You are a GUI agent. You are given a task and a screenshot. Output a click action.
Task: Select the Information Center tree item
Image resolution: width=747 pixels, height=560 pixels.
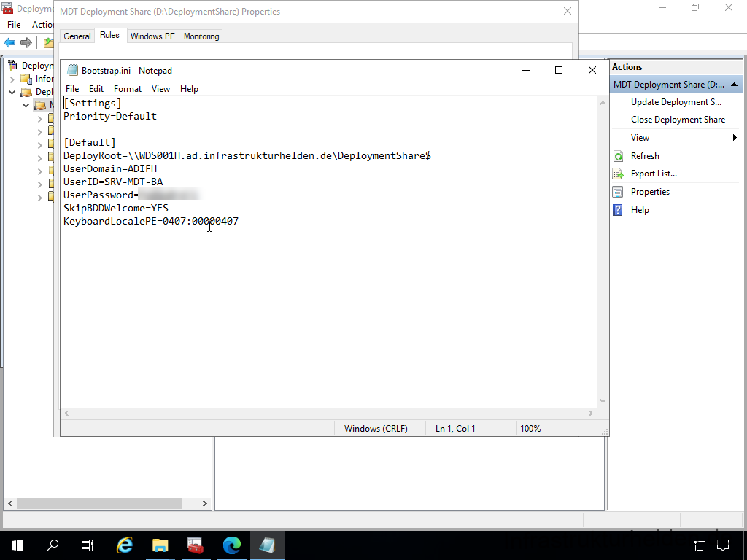(44, 79)
